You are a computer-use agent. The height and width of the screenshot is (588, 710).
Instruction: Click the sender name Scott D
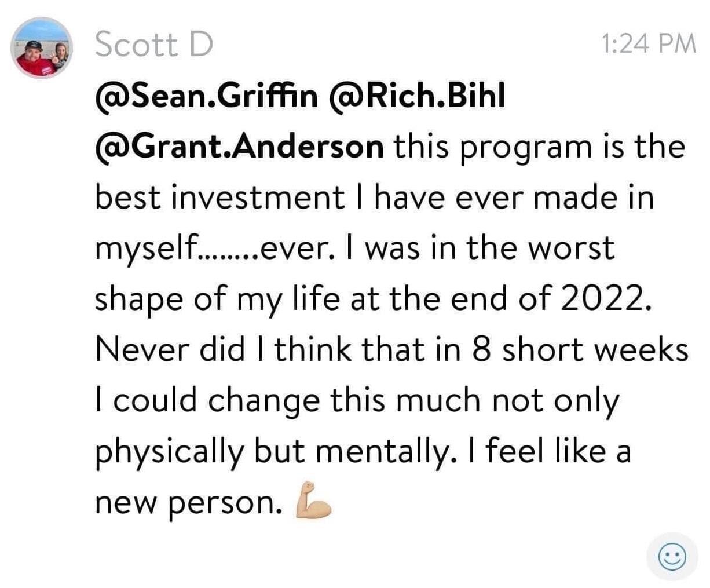click(154, 44)
